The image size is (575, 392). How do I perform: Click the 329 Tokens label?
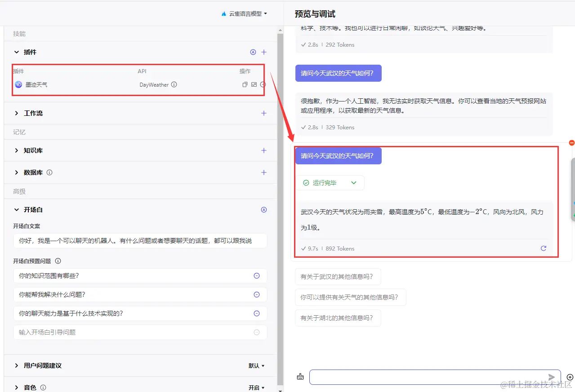click(x=340, y=127)
